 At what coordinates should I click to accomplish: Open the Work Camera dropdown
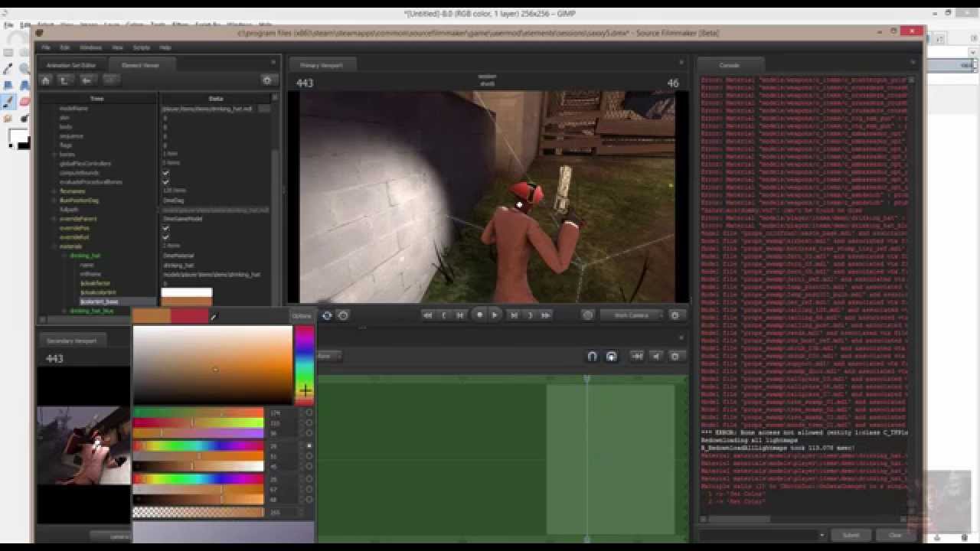(631, 315)
